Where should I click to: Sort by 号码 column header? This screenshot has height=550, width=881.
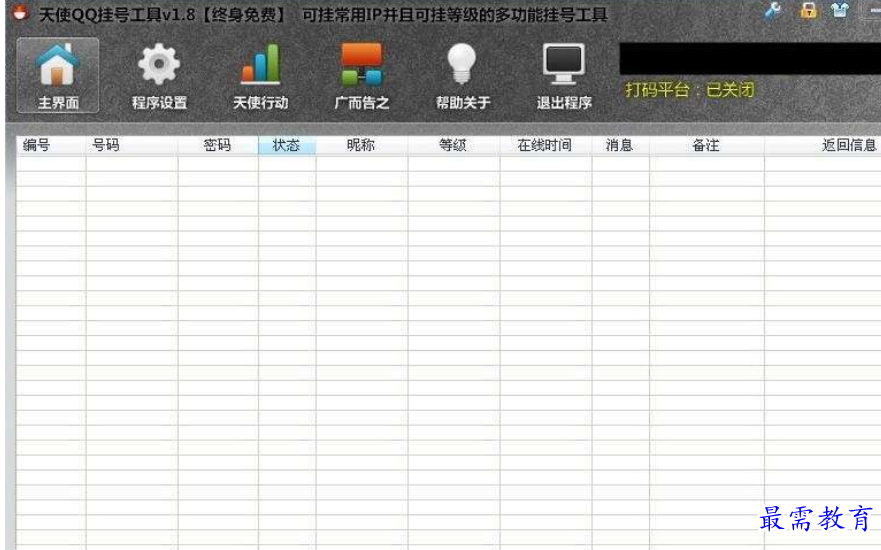point(131,146)
